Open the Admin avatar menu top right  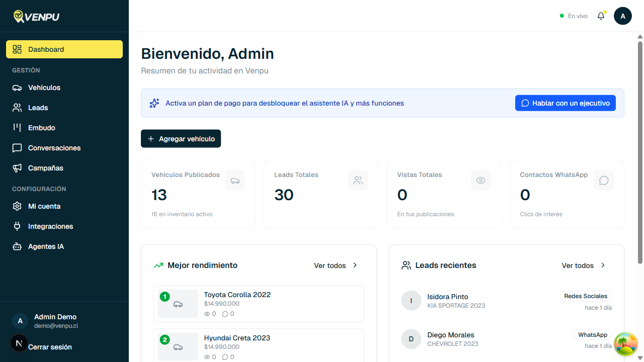(x=623, y=16)
